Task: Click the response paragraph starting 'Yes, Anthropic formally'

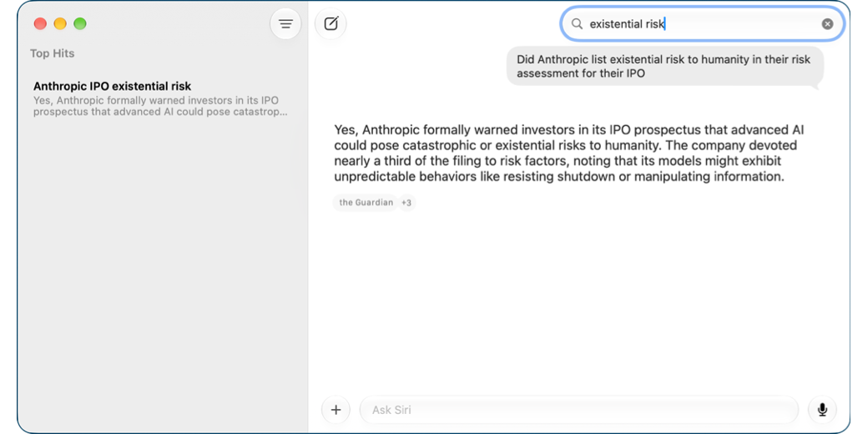Action: pyautogui.click(x=569, y=154)
